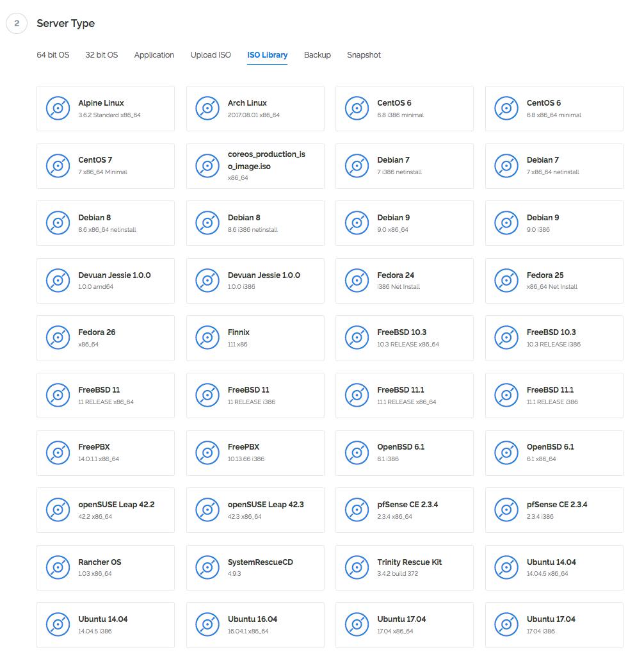Click the Trinity Rescue Kit disc icon
The height and width of the screenshot is (668, 644).
(357, 567)
